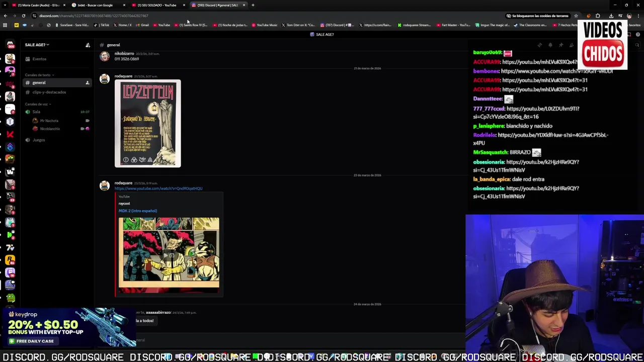Open Chrome three-dot menu
Viewport: 644px width, 362px height.
pos(638,16)
